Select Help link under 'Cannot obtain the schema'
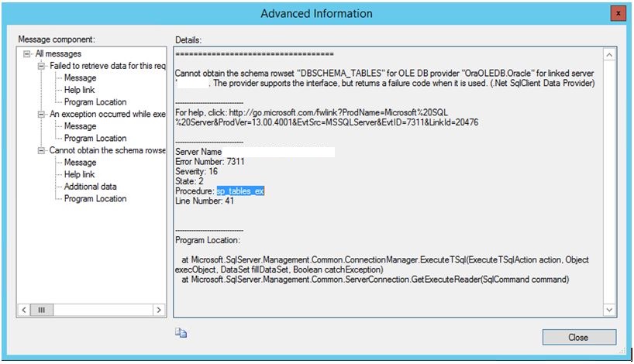This screenshot has height=364, width=634. pyautogui.click(x=79, y=174)
